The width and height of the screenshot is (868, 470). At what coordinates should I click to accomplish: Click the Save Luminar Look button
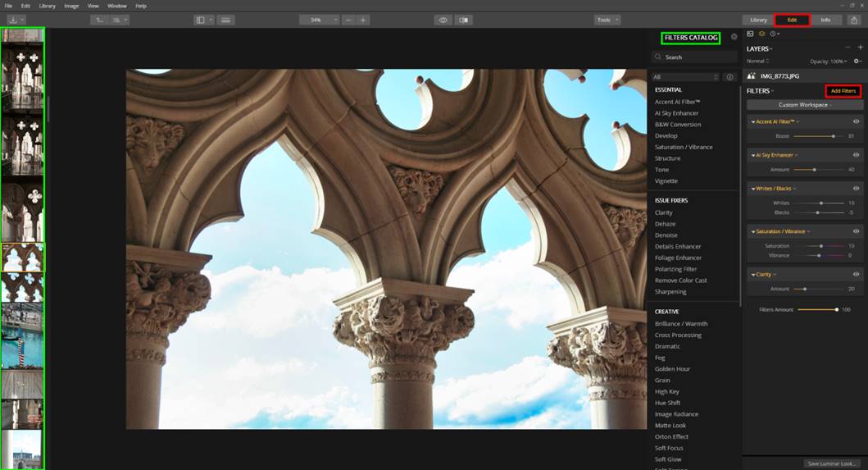pos(832,463)
